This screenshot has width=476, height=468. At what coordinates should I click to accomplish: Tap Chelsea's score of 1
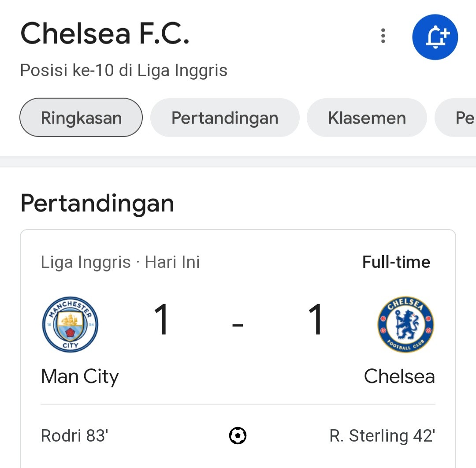[x=315, y=319]
